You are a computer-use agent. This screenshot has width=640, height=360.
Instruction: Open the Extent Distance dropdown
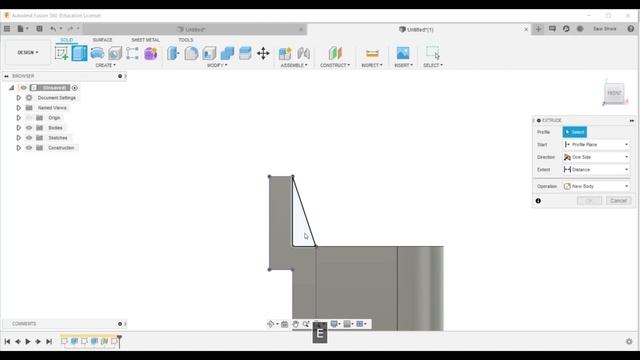point(596,169)
